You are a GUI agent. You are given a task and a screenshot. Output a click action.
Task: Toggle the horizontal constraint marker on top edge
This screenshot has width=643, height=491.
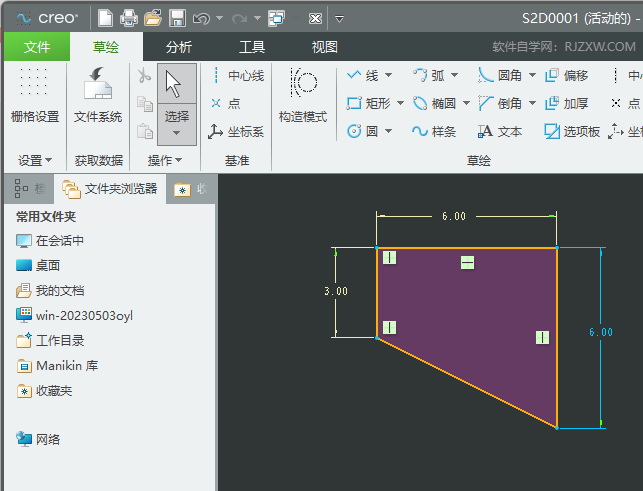(467, 262)
